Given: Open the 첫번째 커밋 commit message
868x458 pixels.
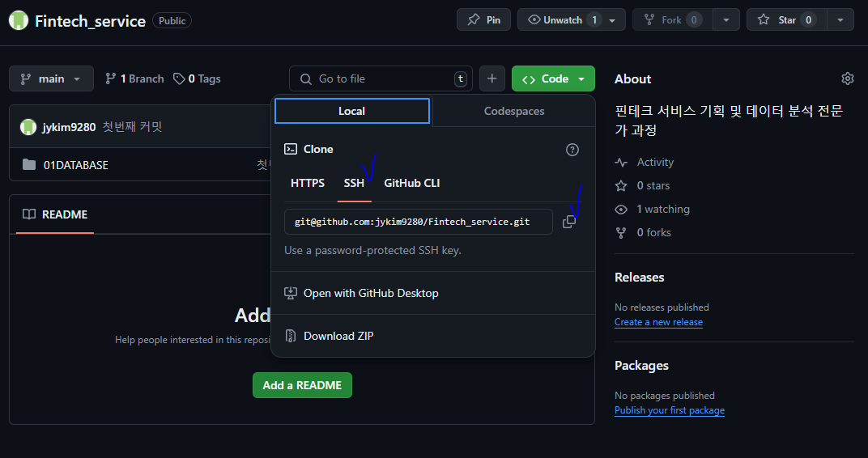Looking at the screenshot, I should click(132, 127).
